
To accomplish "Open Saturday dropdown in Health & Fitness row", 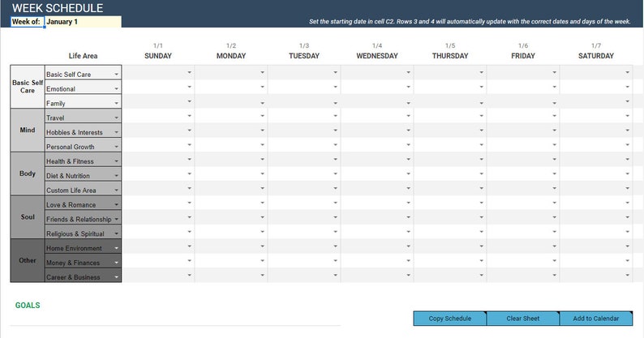I will [x=628, y=160].
